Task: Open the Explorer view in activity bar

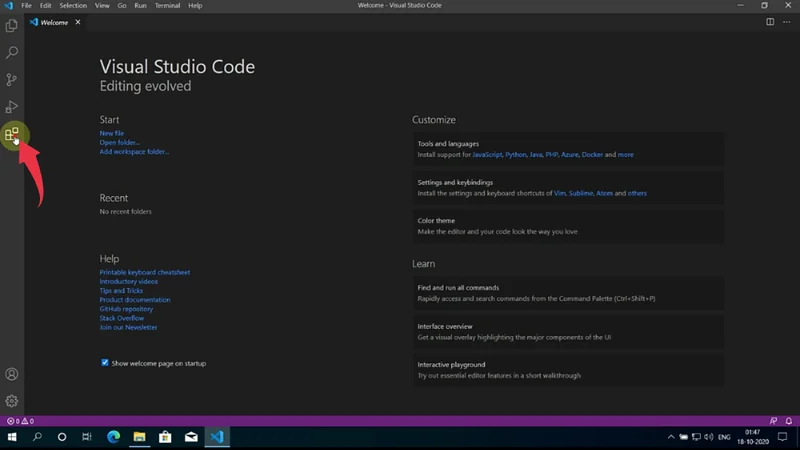Action: tap(12, 25)
